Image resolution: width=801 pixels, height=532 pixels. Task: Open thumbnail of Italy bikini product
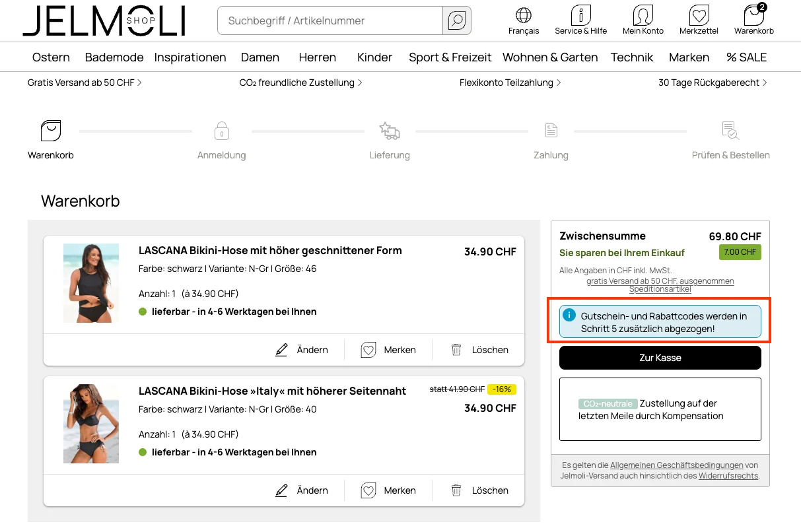[91, 424]
